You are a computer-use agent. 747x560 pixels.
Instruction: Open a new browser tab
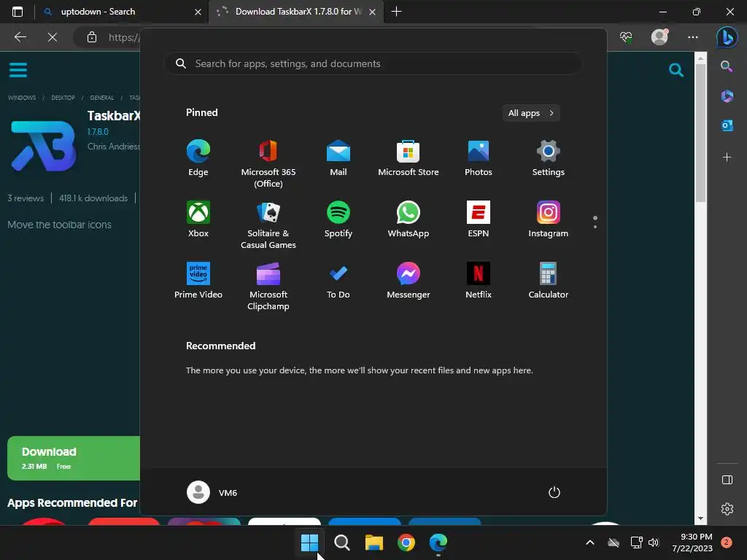pyautogui.click(x=396, y=12)
